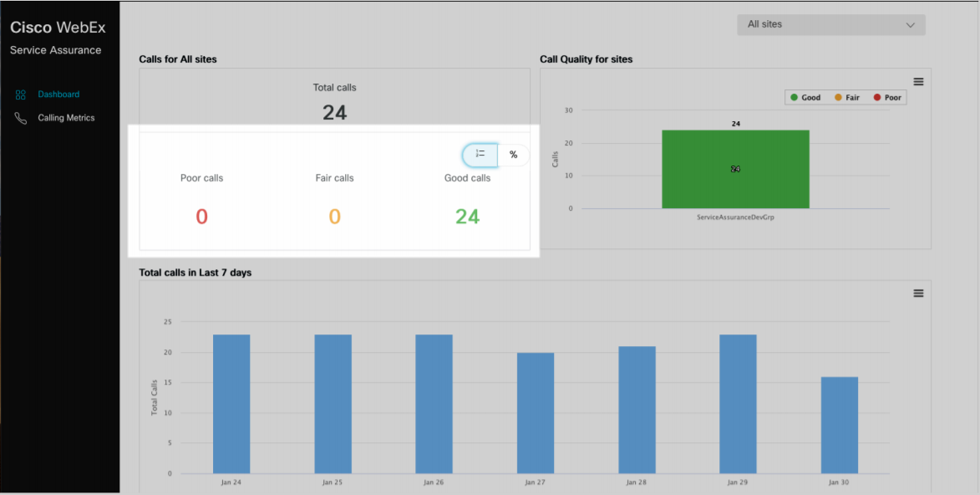Click the green ServiceAssuranceDevGrp bar
Image resolution: width=980 pixels, height=495 pixels.
point(735,169)
